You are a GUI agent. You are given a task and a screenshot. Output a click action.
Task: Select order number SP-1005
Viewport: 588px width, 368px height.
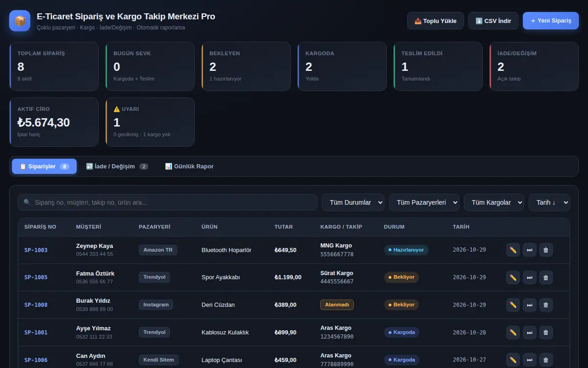[36, 277]
